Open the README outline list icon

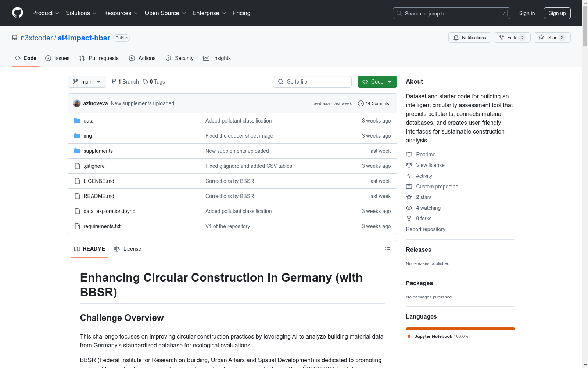(388, 249)
